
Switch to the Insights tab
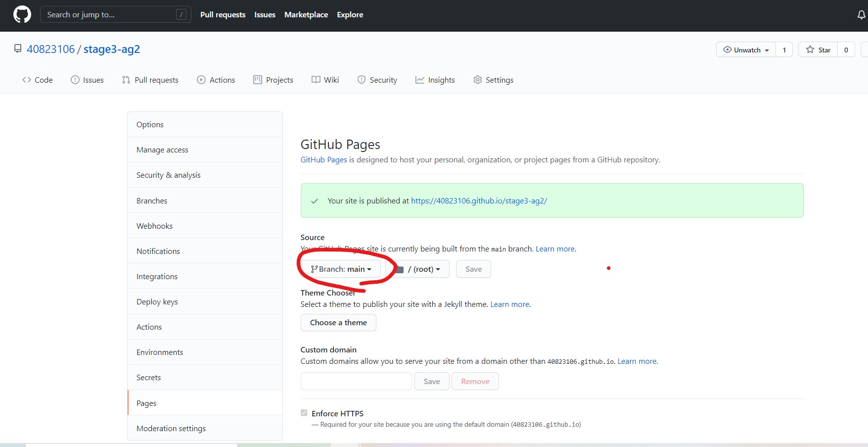point(435,80)
